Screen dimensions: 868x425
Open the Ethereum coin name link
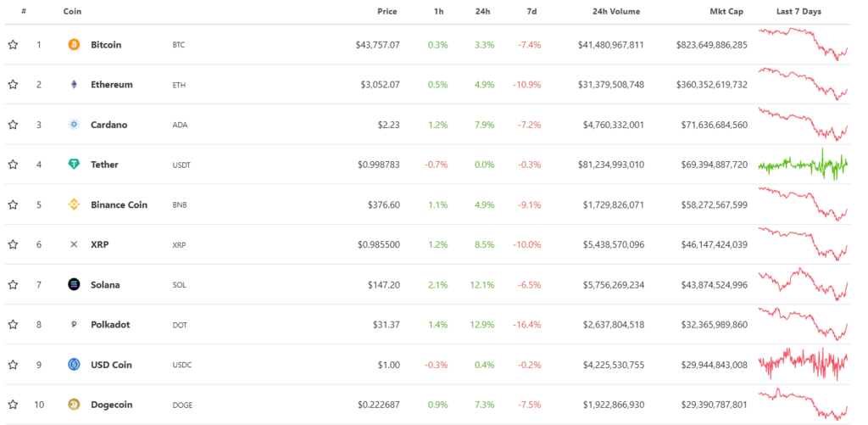[112, 85]
